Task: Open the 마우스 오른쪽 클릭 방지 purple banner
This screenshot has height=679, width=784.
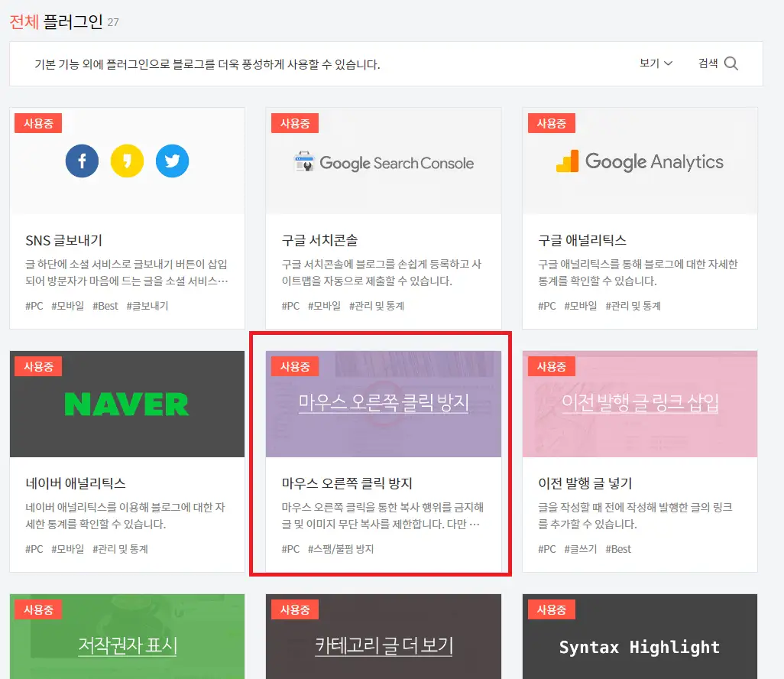Action: pos(384,404)
